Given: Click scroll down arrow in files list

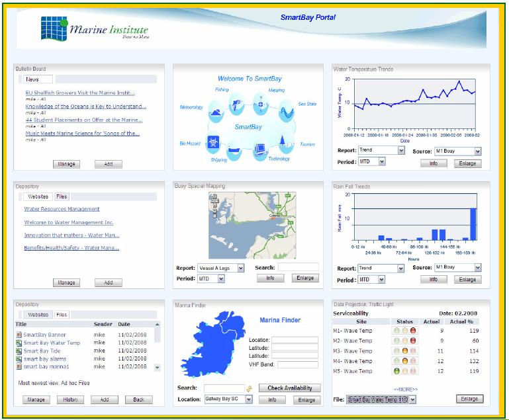Looking at the screenshot, I should [158, 368].
